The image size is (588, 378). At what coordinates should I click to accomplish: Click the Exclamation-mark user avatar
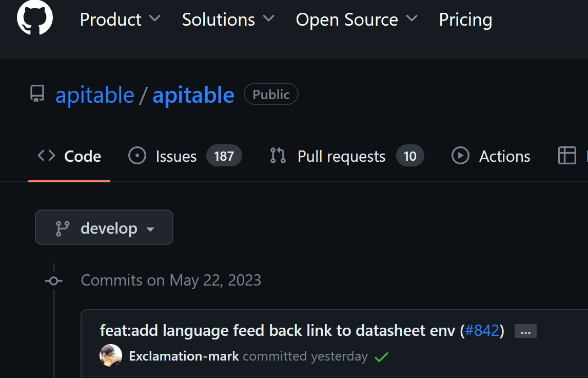click(x=111, y=356)
